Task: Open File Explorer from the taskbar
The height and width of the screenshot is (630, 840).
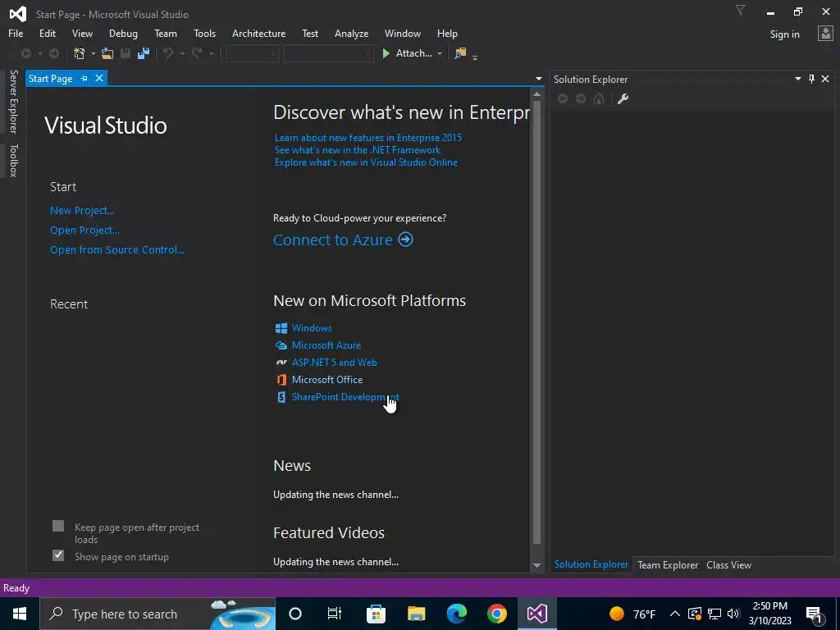Action: 416,614
